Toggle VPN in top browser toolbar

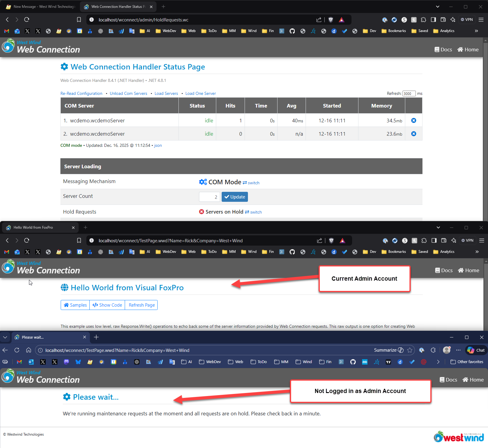(467, 20)
